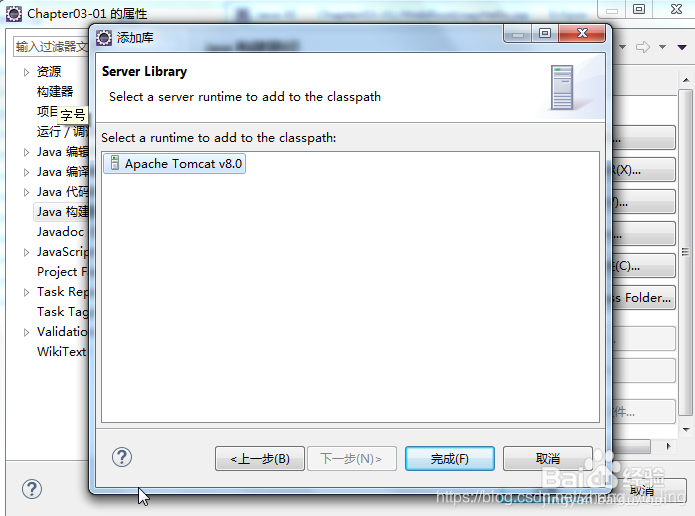Expand the Task Repository tree node
695x516 pixels.
[26, 292]
